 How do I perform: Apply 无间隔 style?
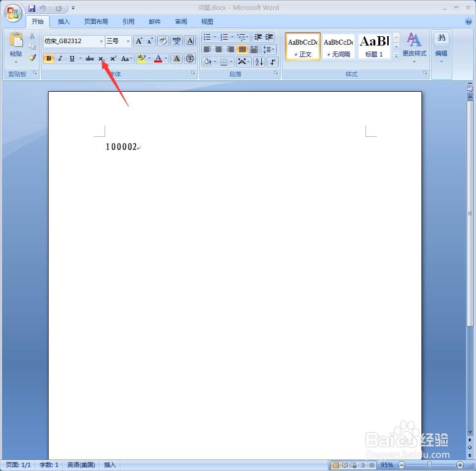point(339,47)
